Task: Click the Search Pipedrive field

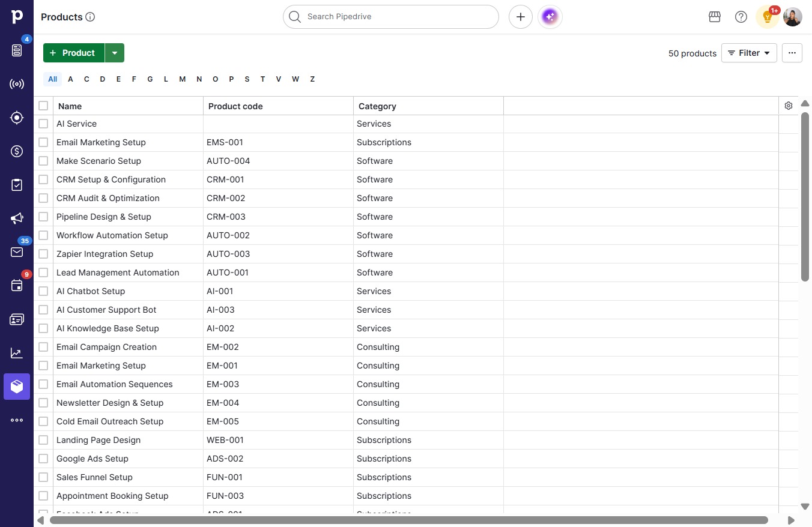Action: click(x=391, y=17)
